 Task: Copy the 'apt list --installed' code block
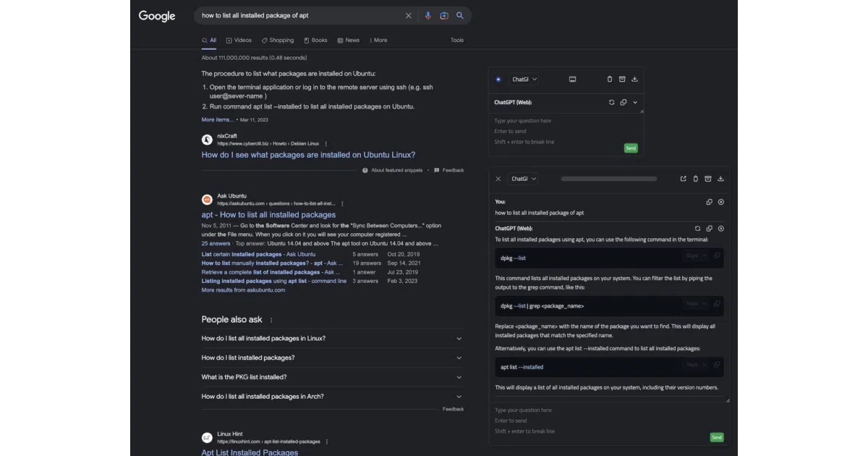717,365
